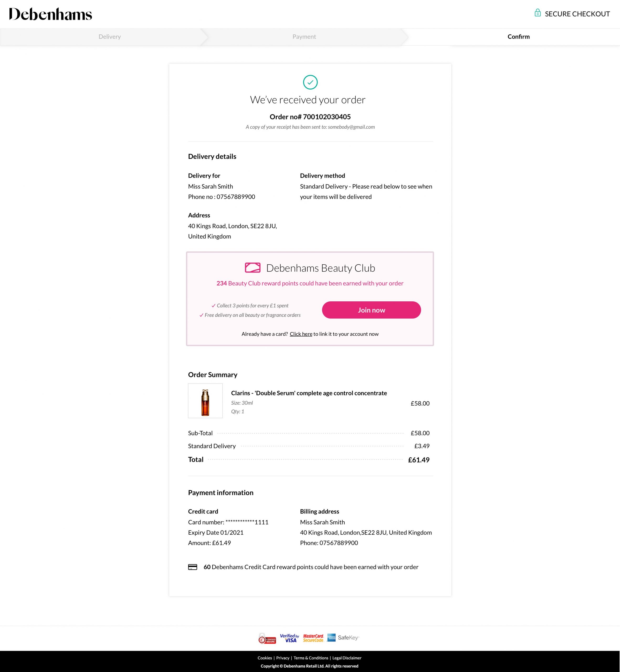Go to the Delivery checkout step
This screenshot has width=620, height=672.
click(110, 37)
